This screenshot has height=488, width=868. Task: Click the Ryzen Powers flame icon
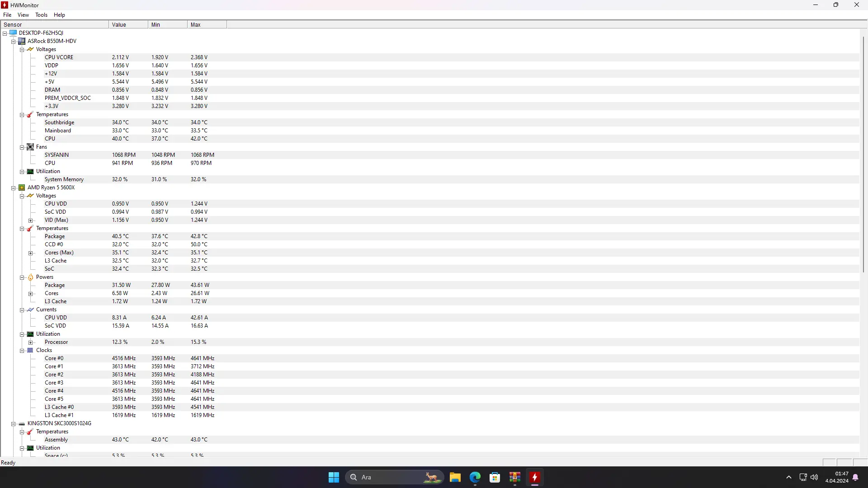(30, 277)
